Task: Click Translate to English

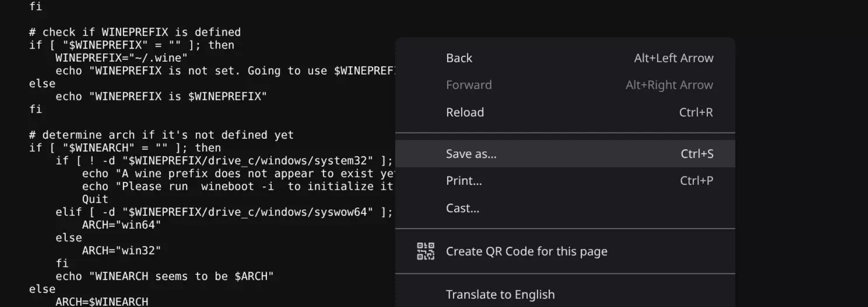Action: tap(500, 294)
